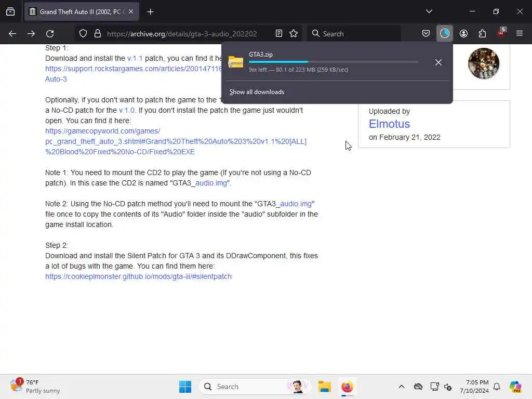Viewport: 532px width, 399px height.
Task: Open the network display tray icon
Action: click(434, 387)
